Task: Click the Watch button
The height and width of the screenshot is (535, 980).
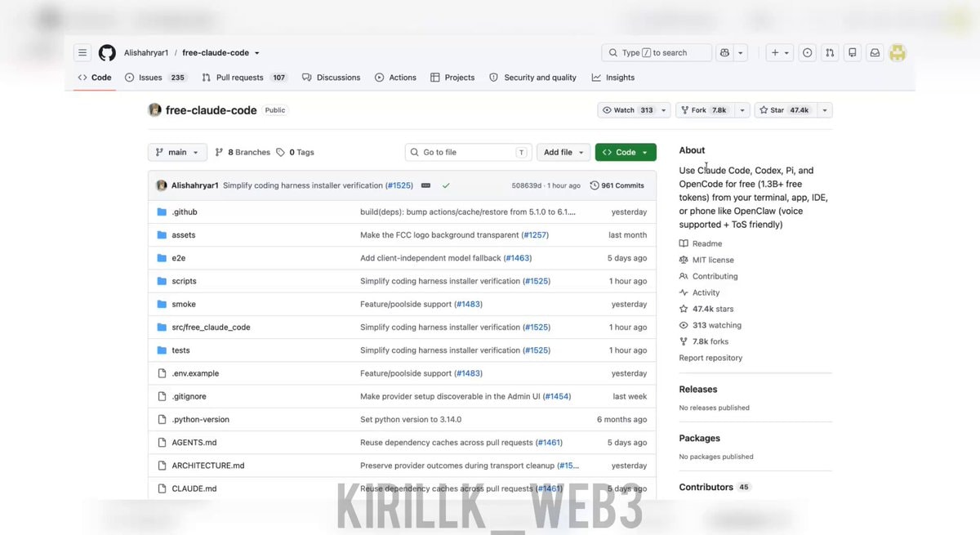Action: (x=627, y=110)
